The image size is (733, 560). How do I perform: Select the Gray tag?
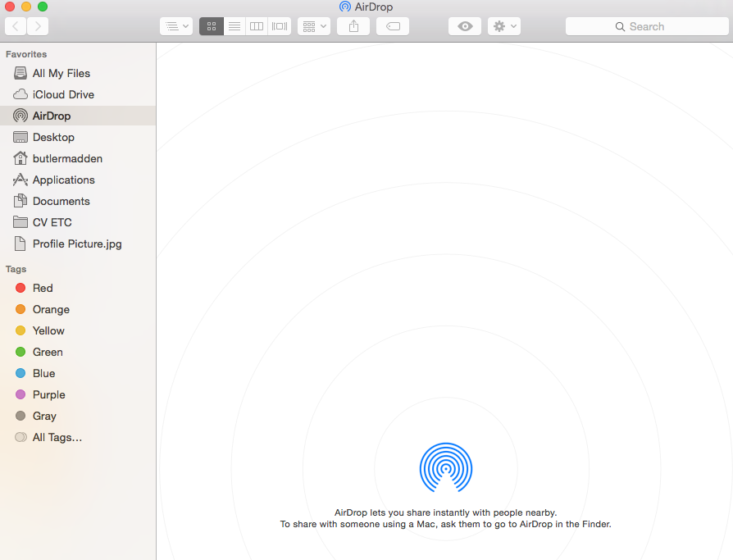78,416
